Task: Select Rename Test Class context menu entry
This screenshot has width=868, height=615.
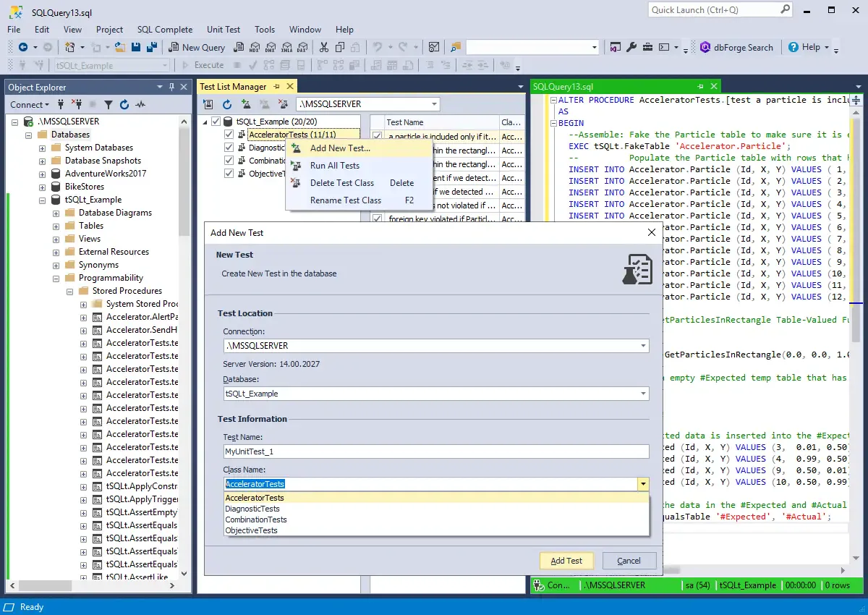Action: pos(359,200)
